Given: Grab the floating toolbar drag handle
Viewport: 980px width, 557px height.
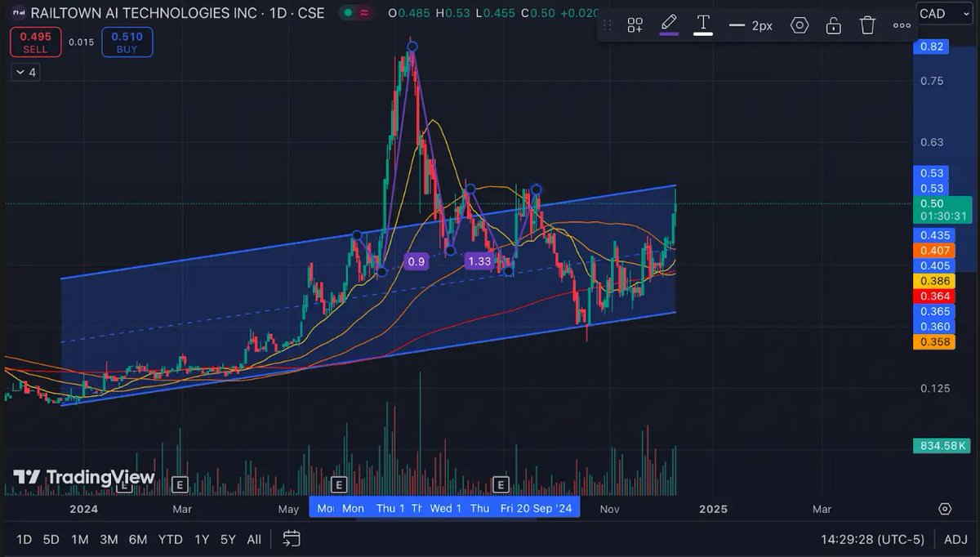Looking at the screenshot, I should pyautogui.click(x=607, y=25).
